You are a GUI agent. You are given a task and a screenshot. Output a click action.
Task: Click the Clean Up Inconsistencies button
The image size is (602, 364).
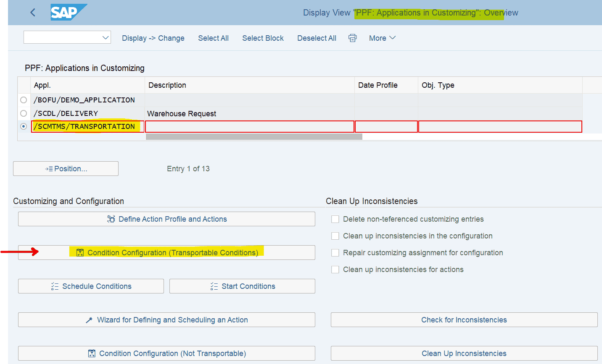[x=464, y=353]
